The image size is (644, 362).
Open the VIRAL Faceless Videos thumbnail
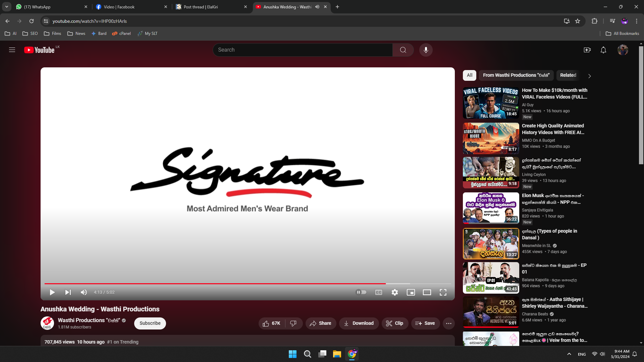[x=491, y=103]
